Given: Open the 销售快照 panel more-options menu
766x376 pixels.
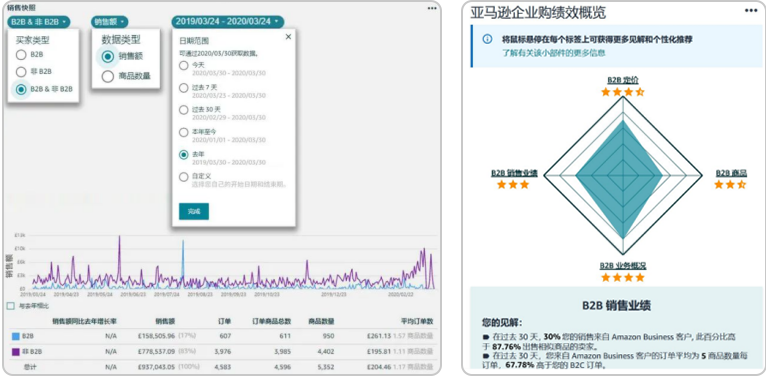Looking at the screenshot, I should pyautogui.click(x=432, y=8).
